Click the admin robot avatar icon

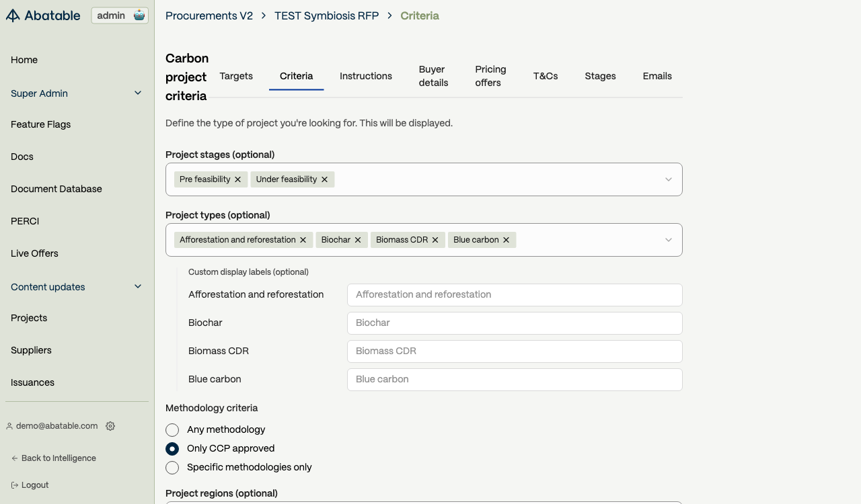[x=139, y=15]
